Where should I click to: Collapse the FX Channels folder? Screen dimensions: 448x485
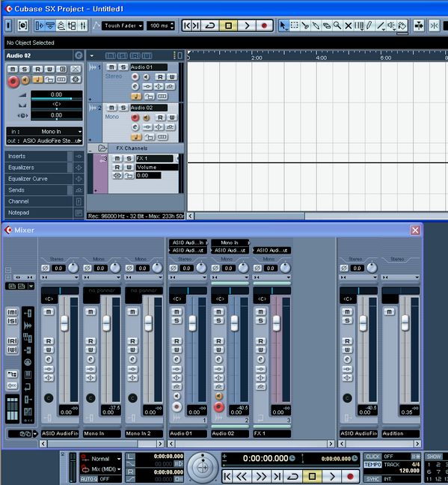coord(102,148)
